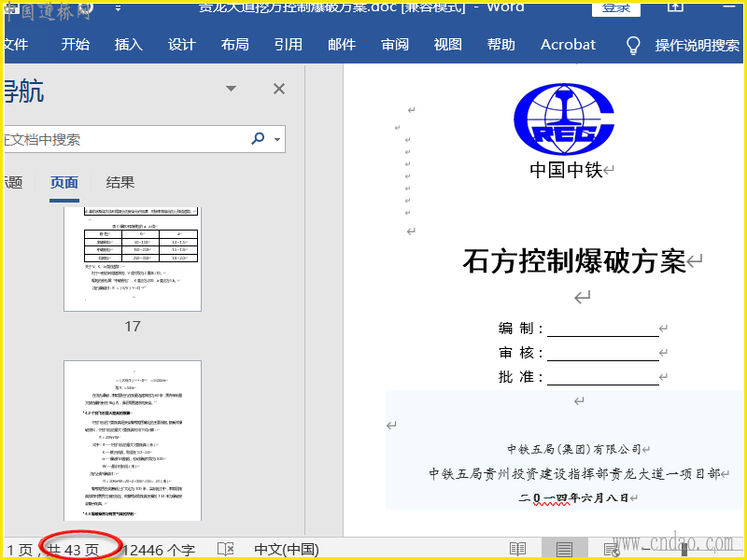This screenshot has height=560, width=747.
Task: Click the 批准 blank line
Action: point(603,377)
